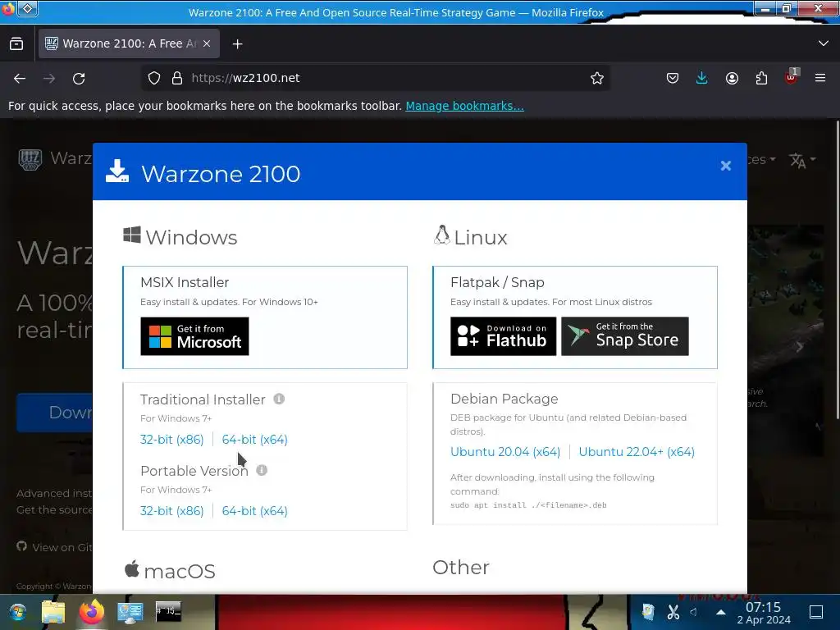
Task: Click the blue Download button behind the dialog
Action: pos(54,412)
